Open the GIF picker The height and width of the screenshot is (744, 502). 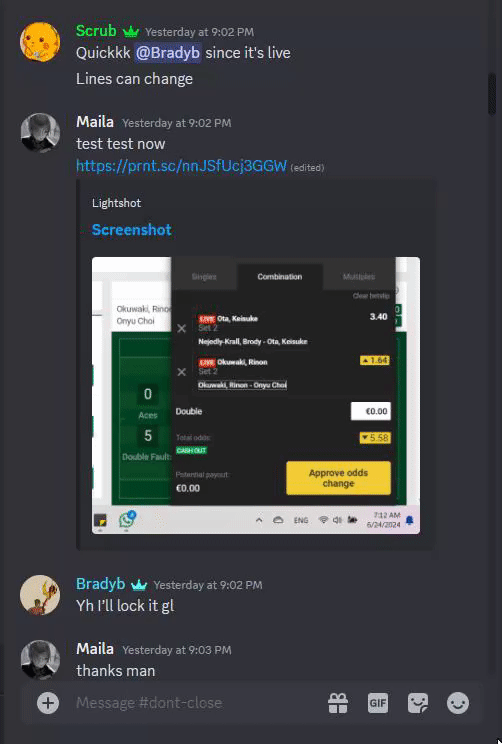coord(378,703)
